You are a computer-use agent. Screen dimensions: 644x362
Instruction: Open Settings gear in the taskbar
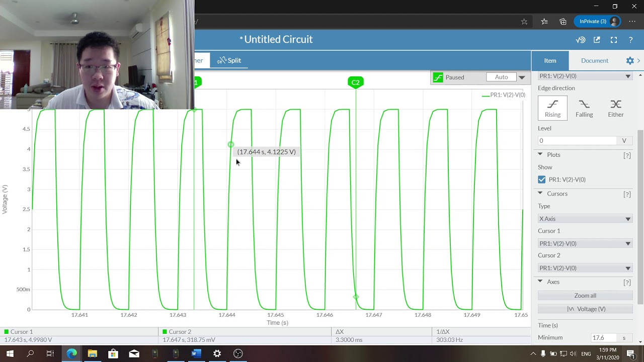(217, 353)
